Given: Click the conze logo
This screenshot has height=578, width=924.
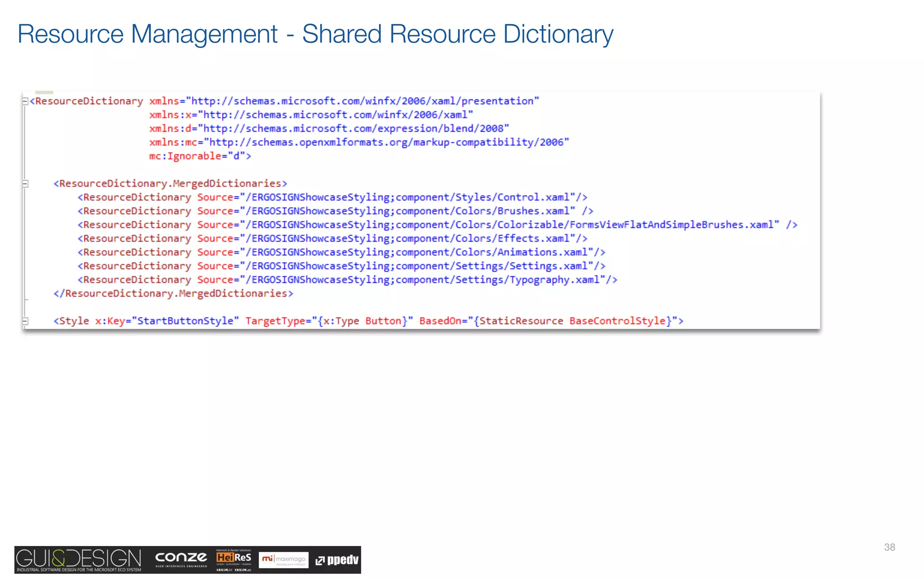Looking at the screenshot, I should (x=181, y=559).
